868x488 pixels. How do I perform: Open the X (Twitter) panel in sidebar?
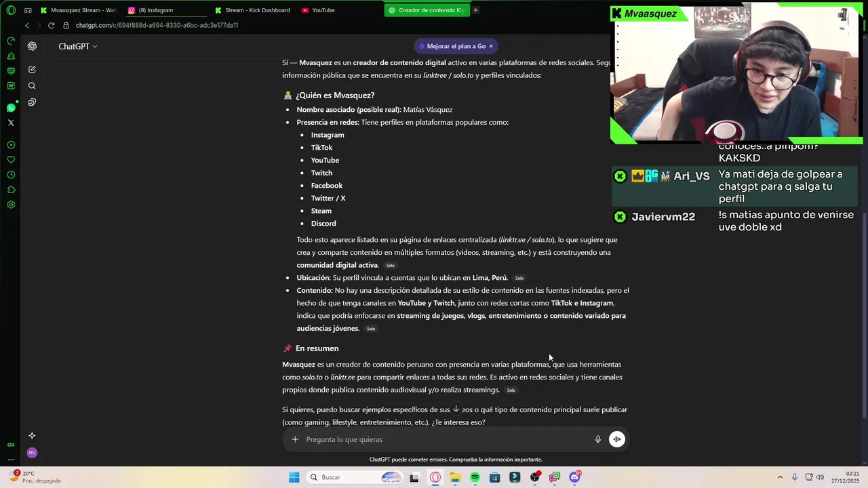pyautogui.click(x=11, y=123)
